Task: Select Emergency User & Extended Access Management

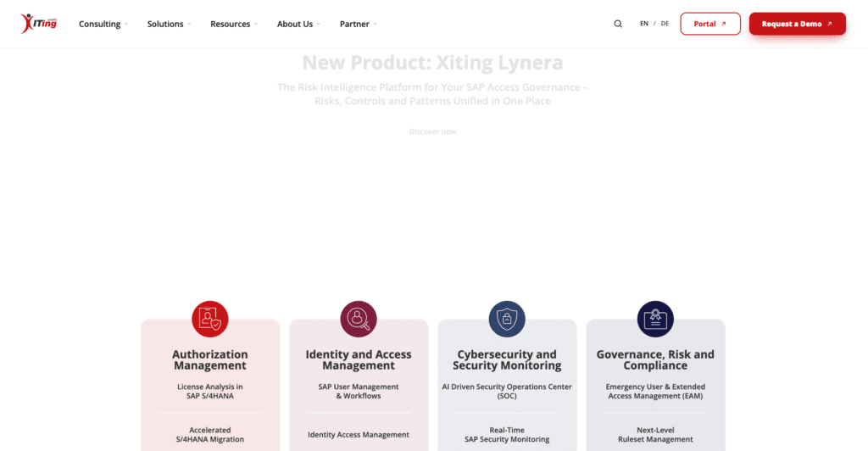Action: [655, 392]
